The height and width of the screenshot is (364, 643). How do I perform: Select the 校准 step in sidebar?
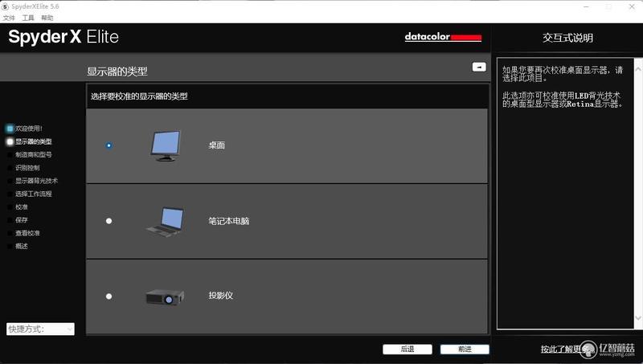[x=22, y=207]
